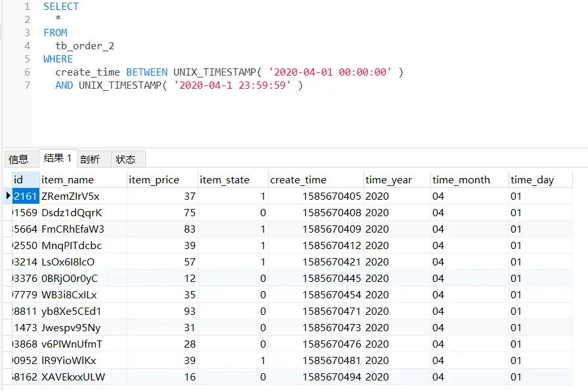The image size is (588, 391).
Task: Click the BETWEEN keyword in the query
Action: coord(147,72)
